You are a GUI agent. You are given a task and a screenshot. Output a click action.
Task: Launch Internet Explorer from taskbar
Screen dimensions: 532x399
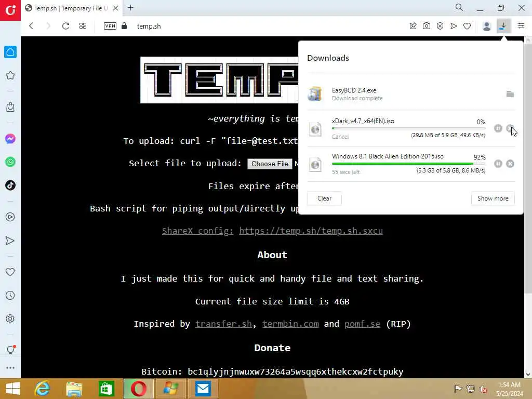[x=42, y=389]
